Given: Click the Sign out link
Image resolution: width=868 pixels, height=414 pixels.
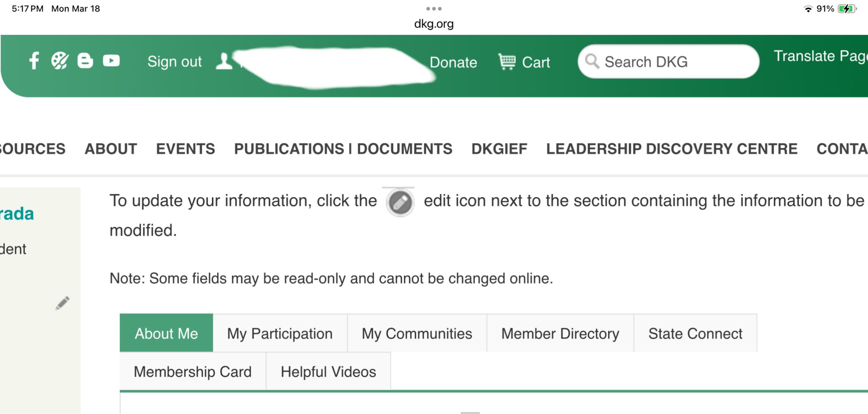Looking at the screenshot, I should point(174,62).
